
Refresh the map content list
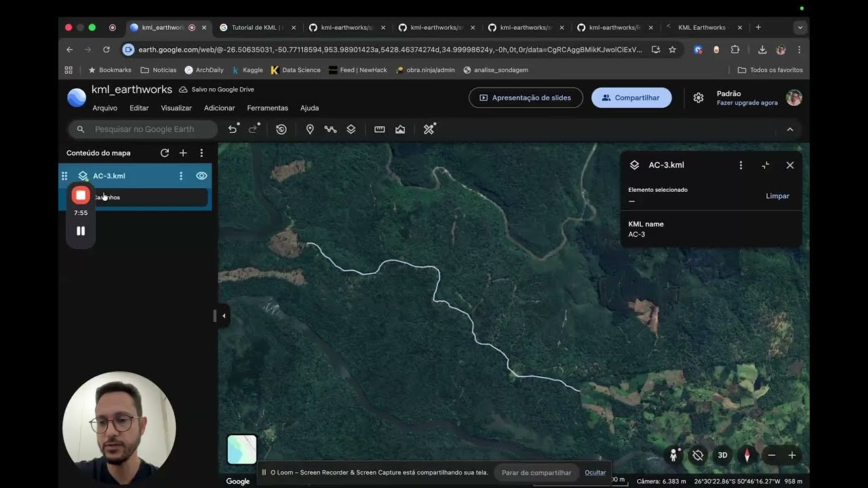click(x=165, y=153)
